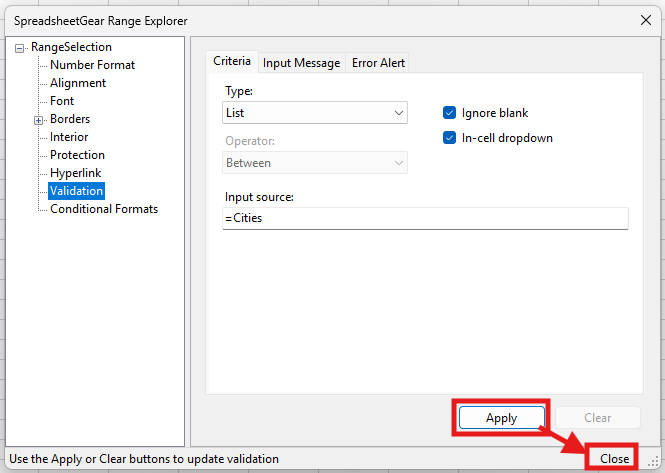Click the Input source text field

425,218
